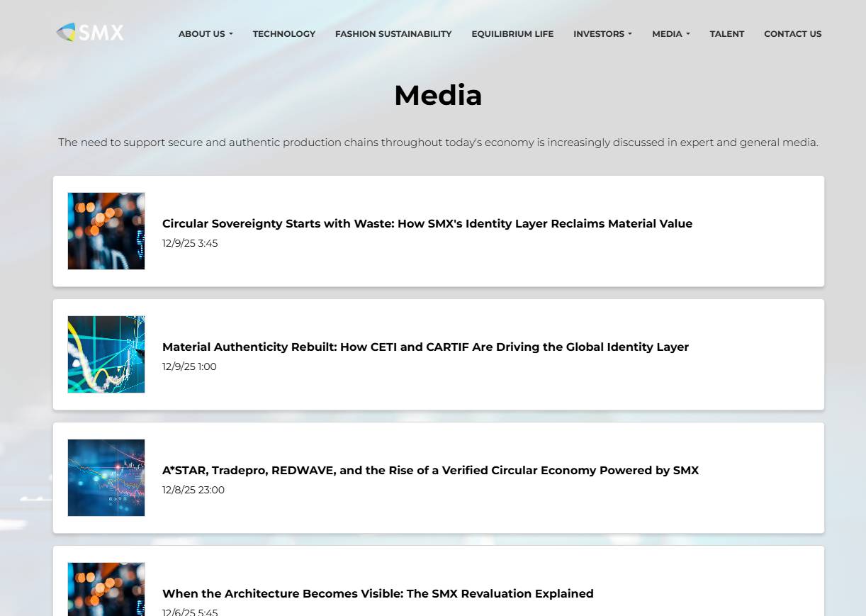The width and height of the screenshot is (866, 616).
Task: Click thumbnail of A*STAR Tradepro REDWAVE article
Action: click(x=106, y=478)
